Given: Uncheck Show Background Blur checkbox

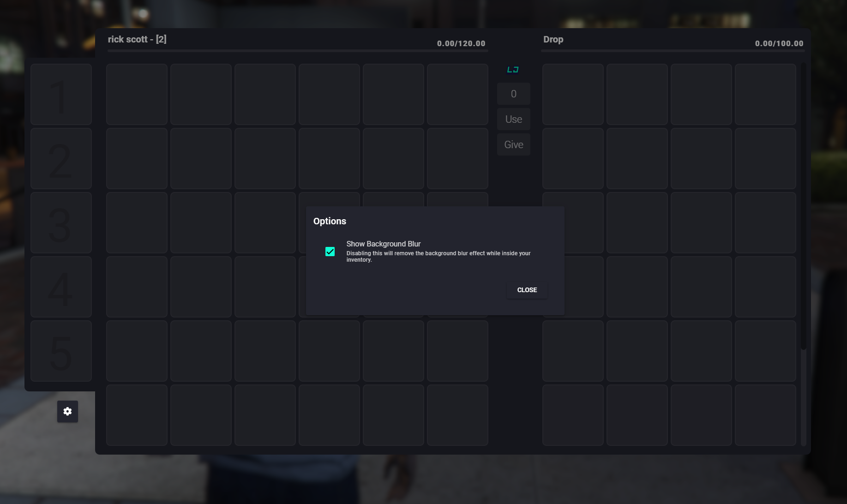Looking at the screenshot, I should (330, 252).
